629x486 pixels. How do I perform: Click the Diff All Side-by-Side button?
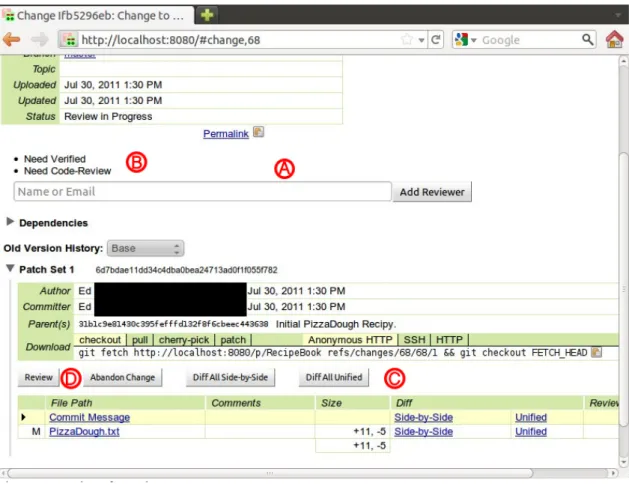[x=230, y=377]
